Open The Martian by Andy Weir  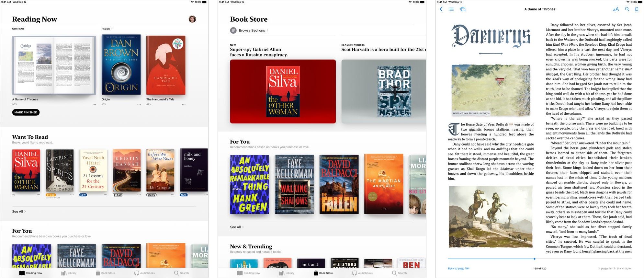tap(384, 184)
